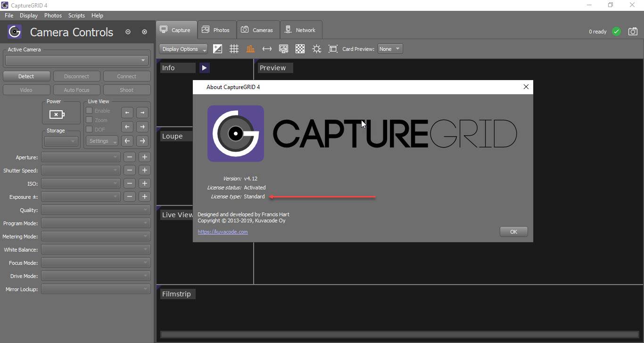Close the About CaptureGRID 4 dialog
Viewport: 644px width, 343px height.
(526, 87)
